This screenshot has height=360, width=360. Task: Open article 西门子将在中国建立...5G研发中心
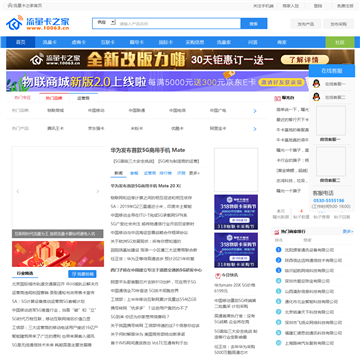tap(156, 270)
